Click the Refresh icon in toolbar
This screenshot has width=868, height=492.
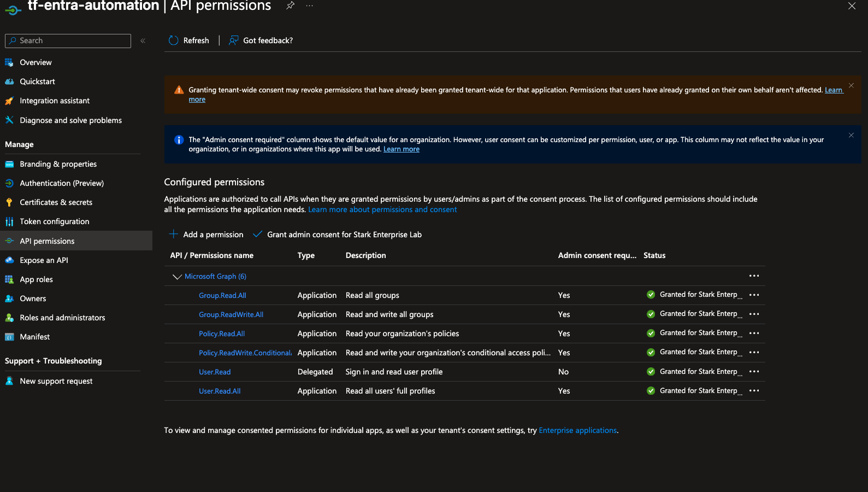(x=174, y=40)
